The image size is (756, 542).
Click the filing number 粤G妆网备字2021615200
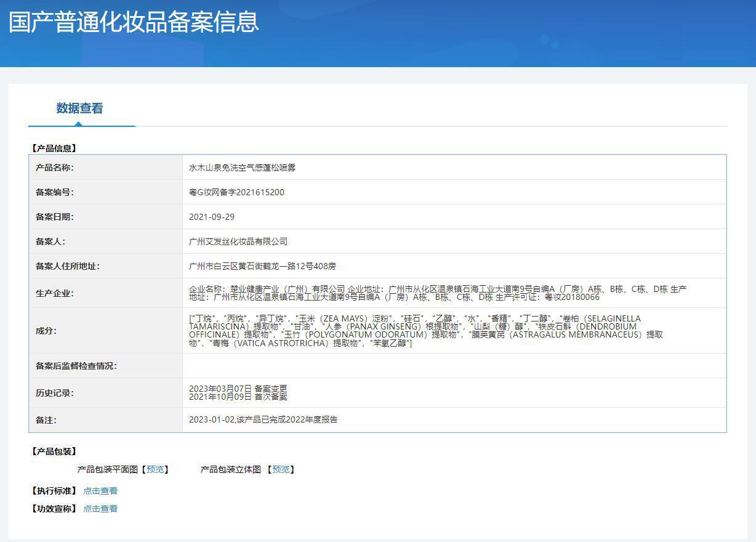[x=236, y=192]
